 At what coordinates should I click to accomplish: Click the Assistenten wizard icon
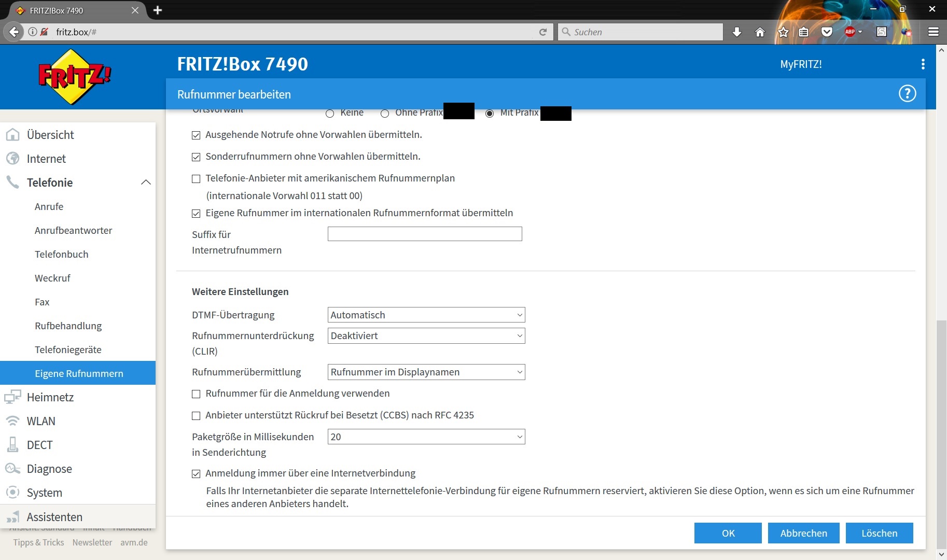(12, 517)
